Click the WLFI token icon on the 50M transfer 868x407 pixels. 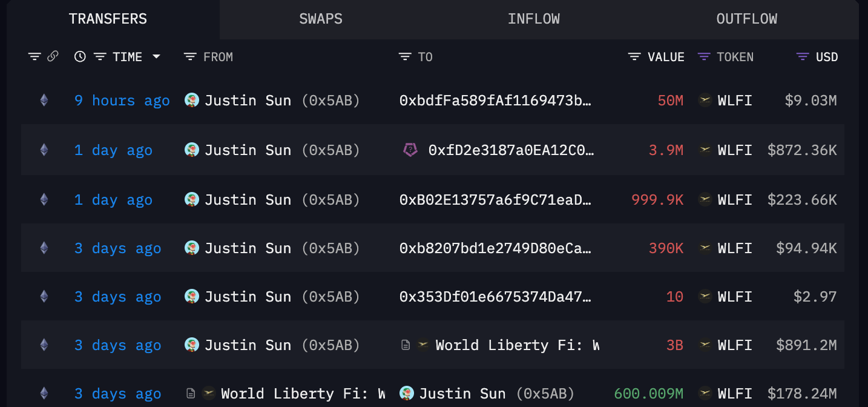[705, 100]
